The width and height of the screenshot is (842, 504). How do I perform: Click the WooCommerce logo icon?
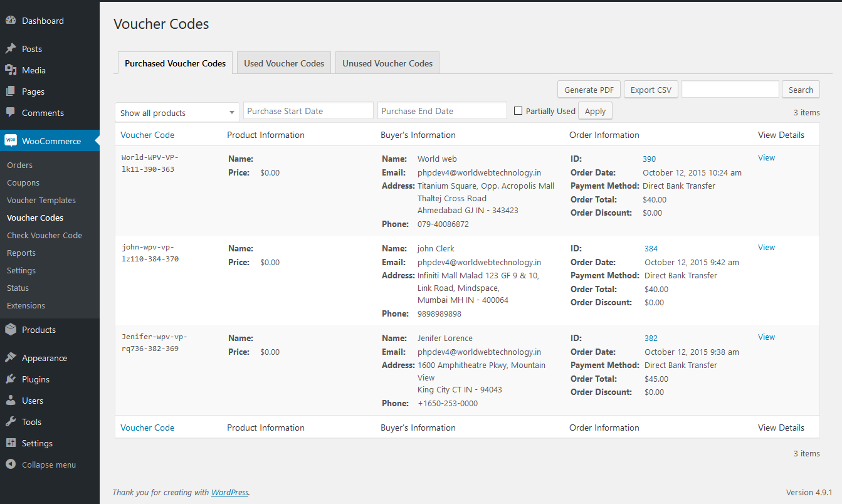pos(11,141)
